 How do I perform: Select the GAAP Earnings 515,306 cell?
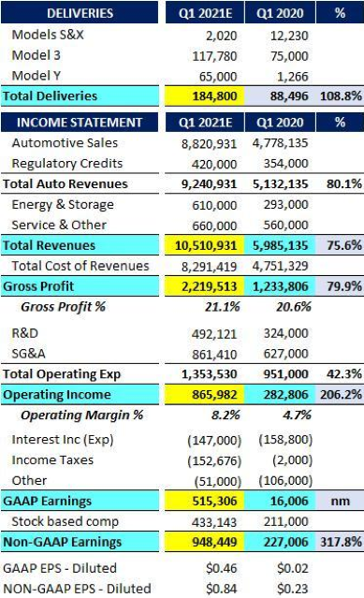[204, 501]
